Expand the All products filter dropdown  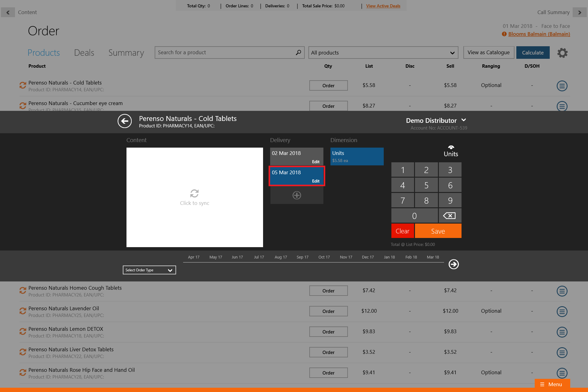tap(383, 53)
